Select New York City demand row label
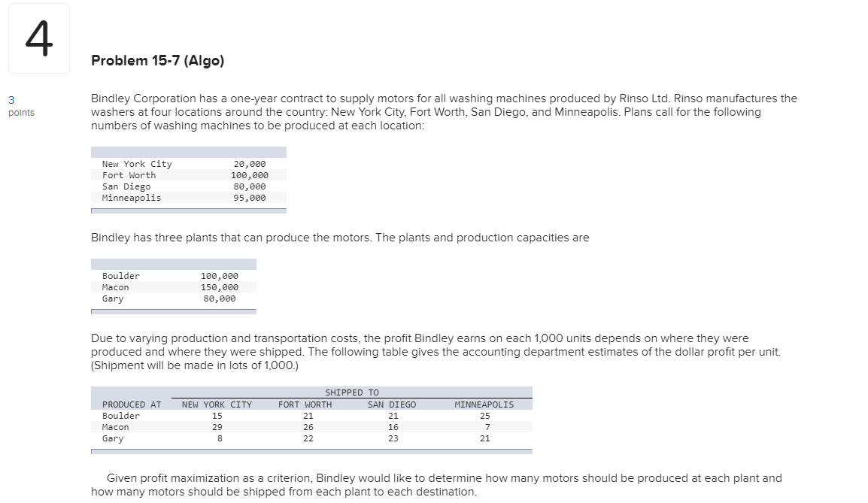The height and width of the screenshot is (503, 868). pyautogui.click(x=137, y=164)
